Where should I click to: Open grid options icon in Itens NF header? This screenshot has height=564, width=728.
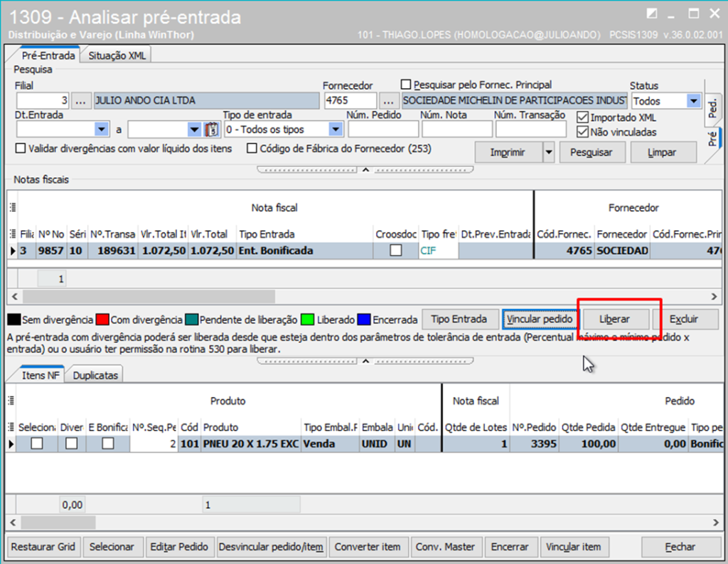(12, 428)
